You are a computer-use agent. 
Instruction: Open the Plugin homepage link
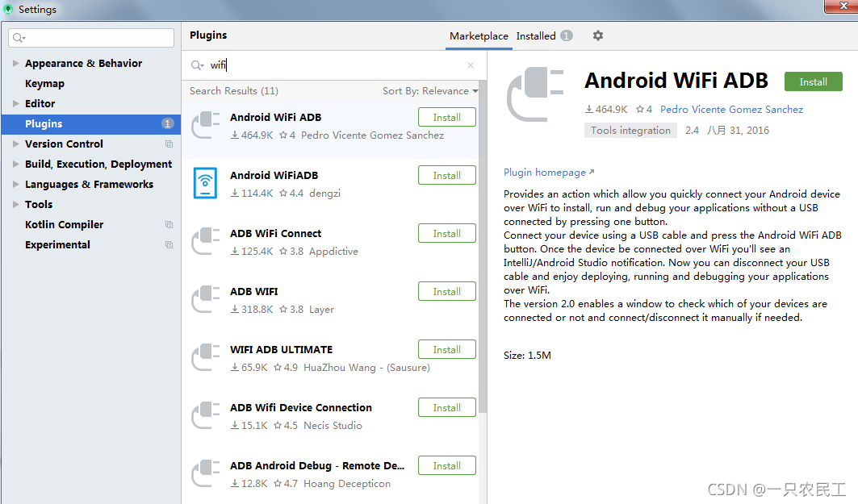549,173
